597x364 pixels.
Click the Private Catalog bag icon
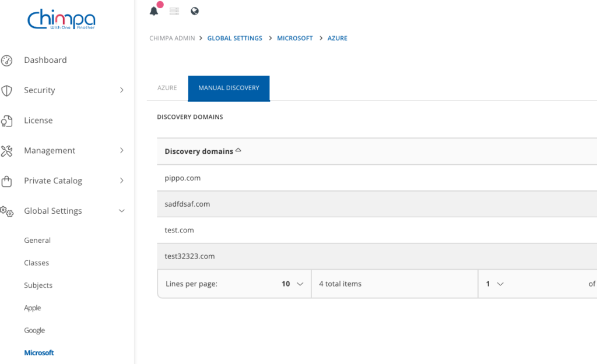pos(6,181)
